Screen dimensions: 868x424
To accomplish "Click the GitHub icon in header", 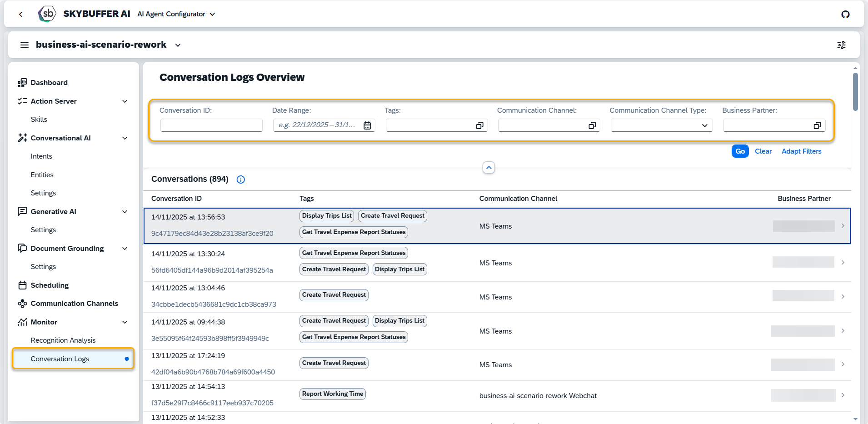I will 845,14.
